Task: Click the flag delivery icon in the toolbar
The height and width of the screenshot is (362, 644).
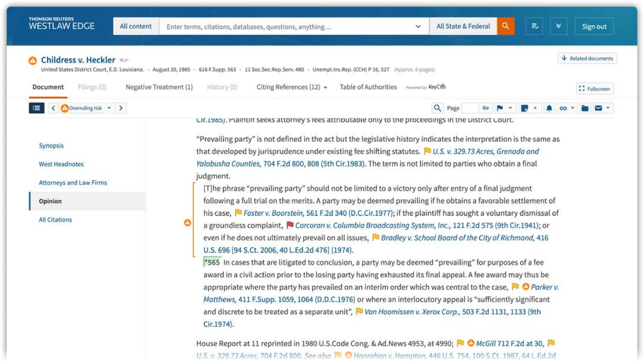Action: [501, 108]
